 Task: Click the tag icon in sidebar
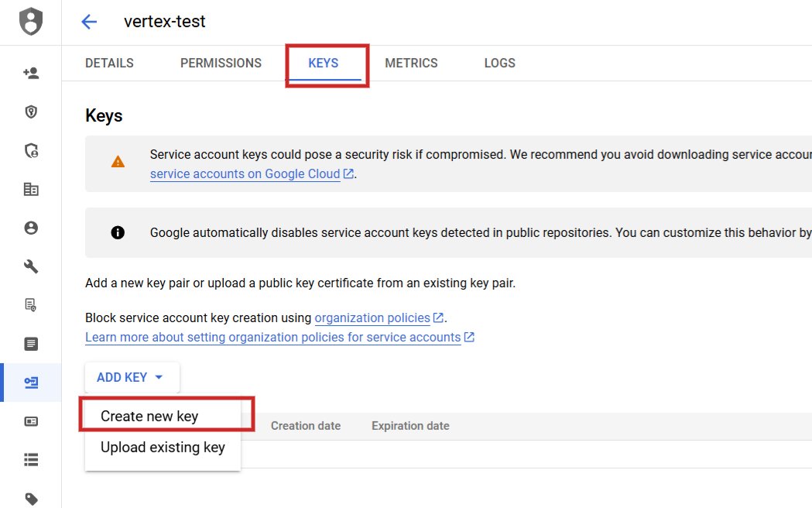[x=31, y=499]
